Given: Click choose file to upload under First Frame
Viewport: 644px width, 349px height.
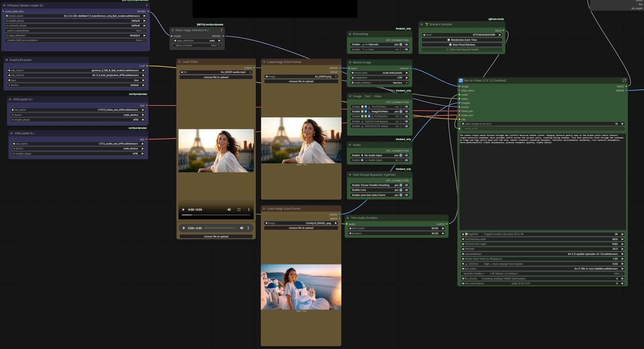Looking at the screenshot, I should pyautogui.click(x=301, y=82).
